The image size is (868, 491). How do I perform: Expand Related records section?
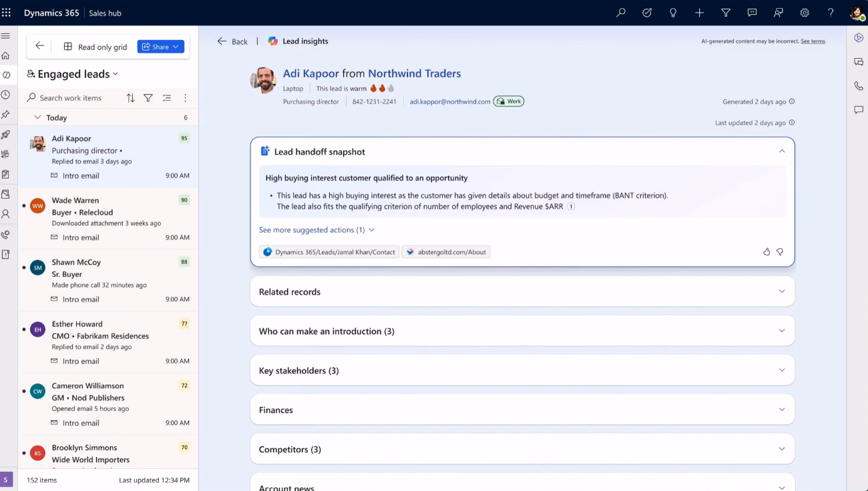pos(522,292)
